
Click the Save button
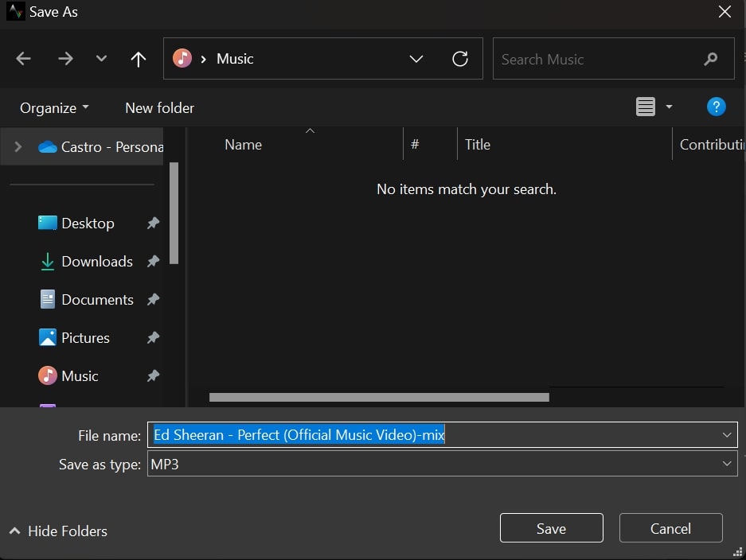[551, 529]
